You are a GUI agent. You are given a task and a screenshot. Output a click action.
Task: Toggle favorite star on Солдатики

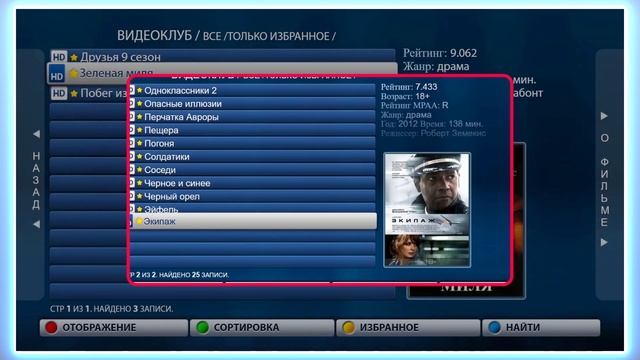139,157
